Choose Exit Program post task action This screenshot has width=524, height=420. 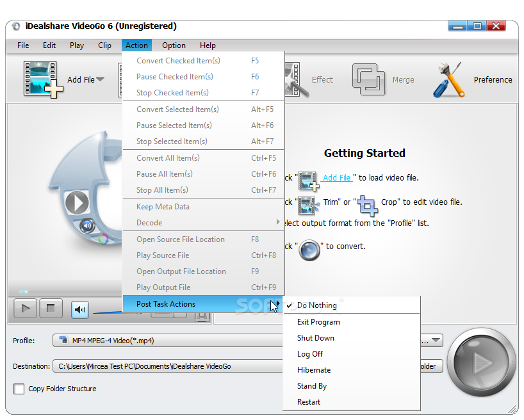351,322
